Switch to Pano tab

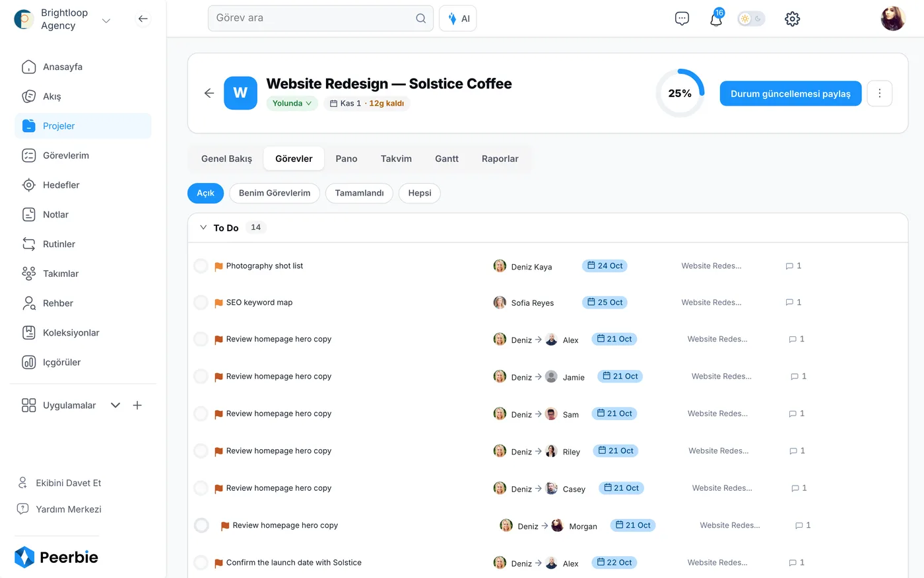coord(346,159)
